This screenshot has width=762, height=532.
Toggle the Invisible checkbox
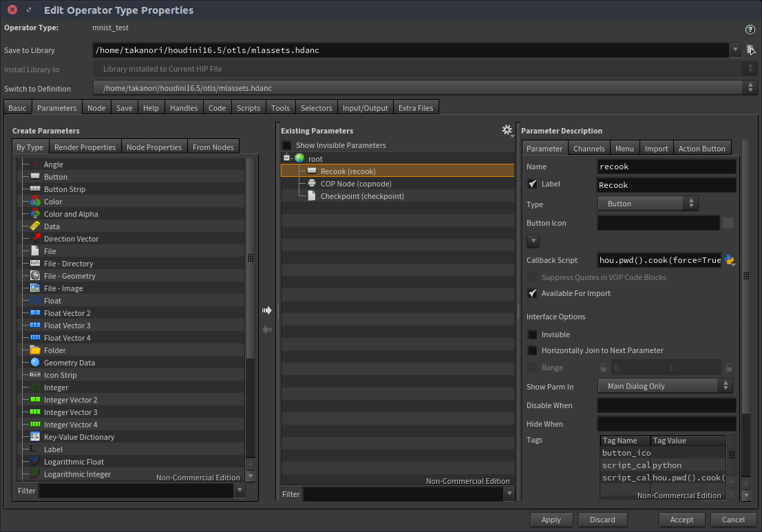(532, 334)
